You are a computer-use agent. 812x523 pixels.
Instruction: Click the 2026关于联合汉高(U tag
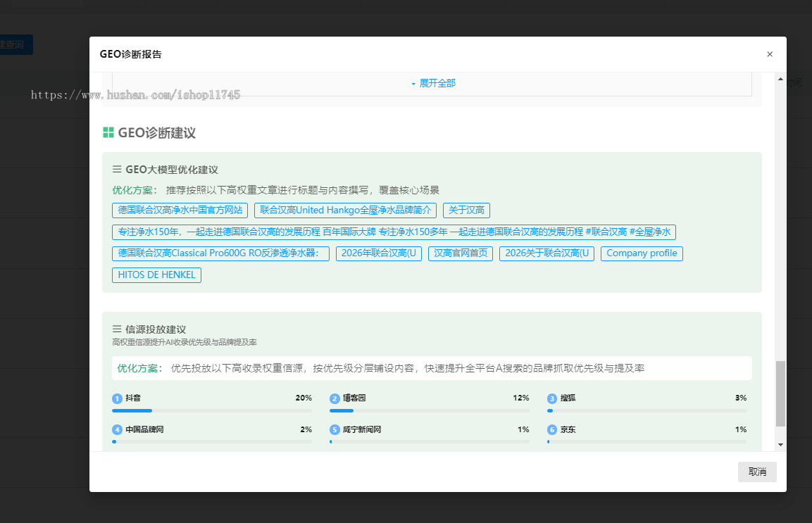547,253
